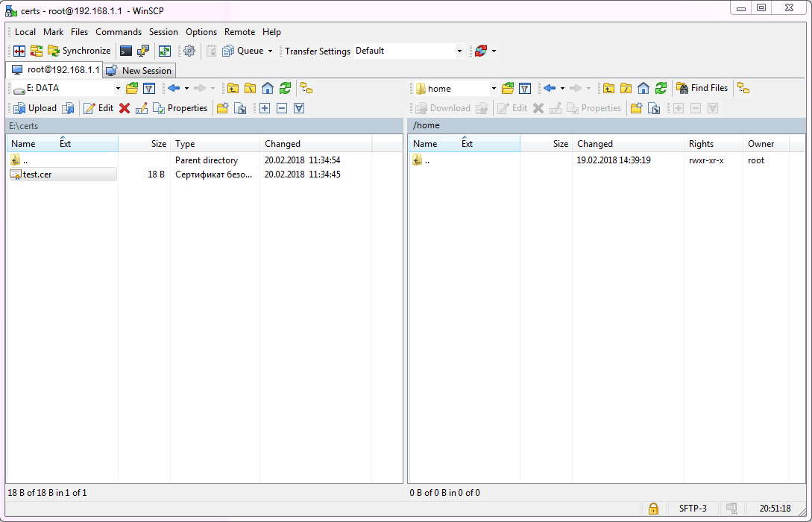Open the Remote menu
Screen dimensions: 812x522
point(240,32)
